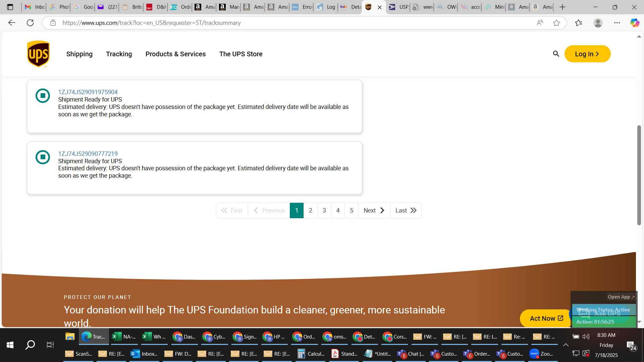Screen dimensions: 644x362
Task: Open Calculator app in taskbar
Action: tap(311, 354)
